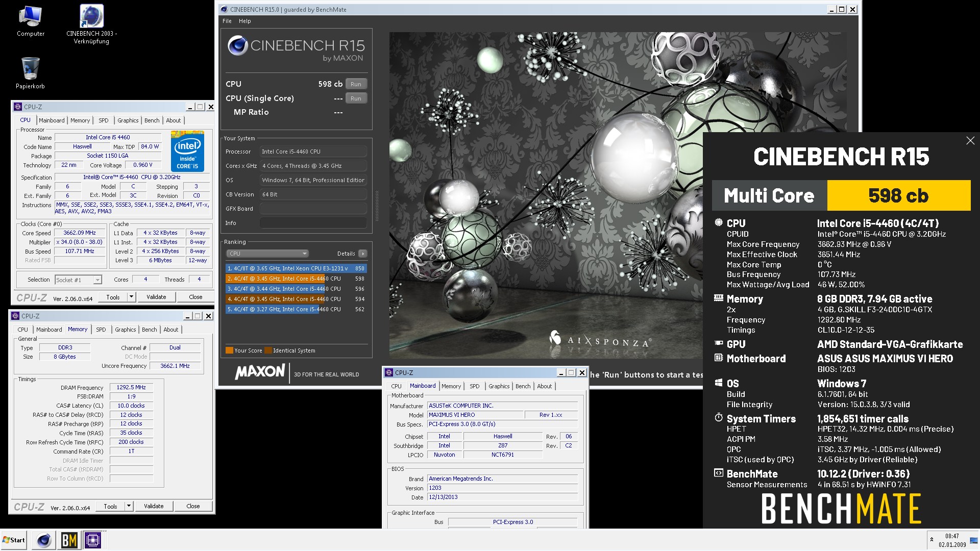This screenshot has height=551, width=980.
Task: Open the Socket #1 selection dropdown
Action: [x=79, y=280]
